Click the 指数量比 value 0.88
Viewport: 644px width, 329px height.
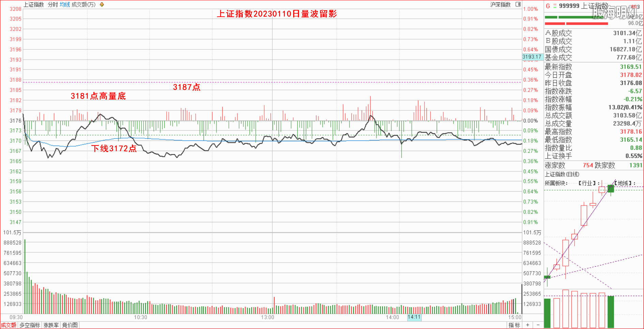[636, 148]
